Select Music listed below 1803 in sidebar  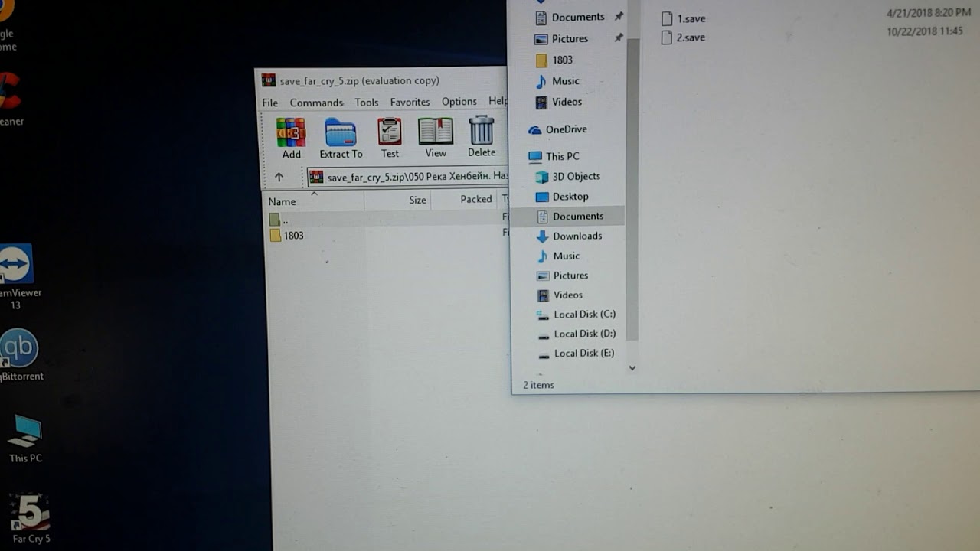pos(557,80)
